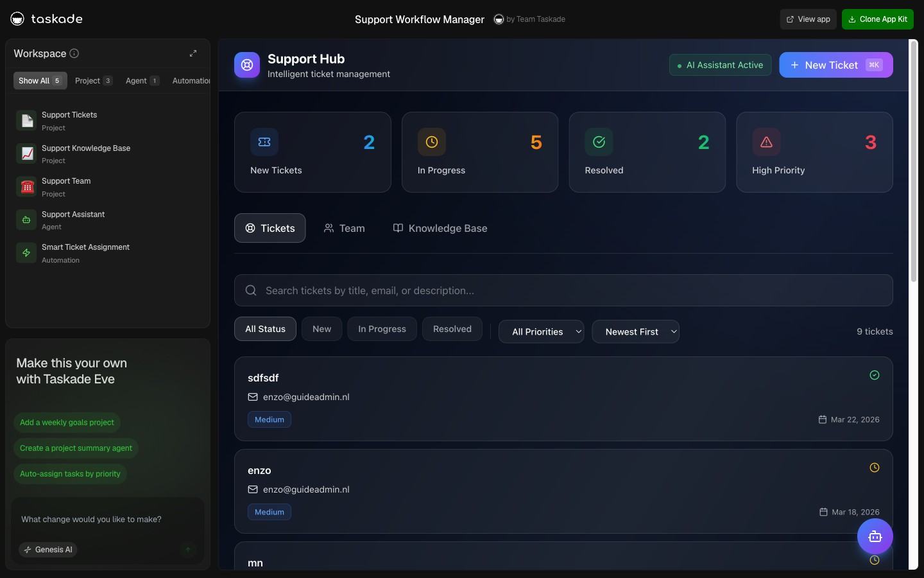Click the New Tickets ticket icon
Image resolution: width=924 pixels, height=578 pixels.
coord(264,142)
